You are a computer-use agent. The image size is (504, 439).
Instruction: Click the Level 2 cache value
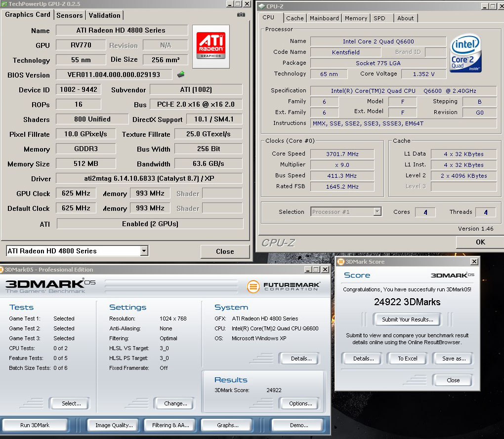pos(463,176)
